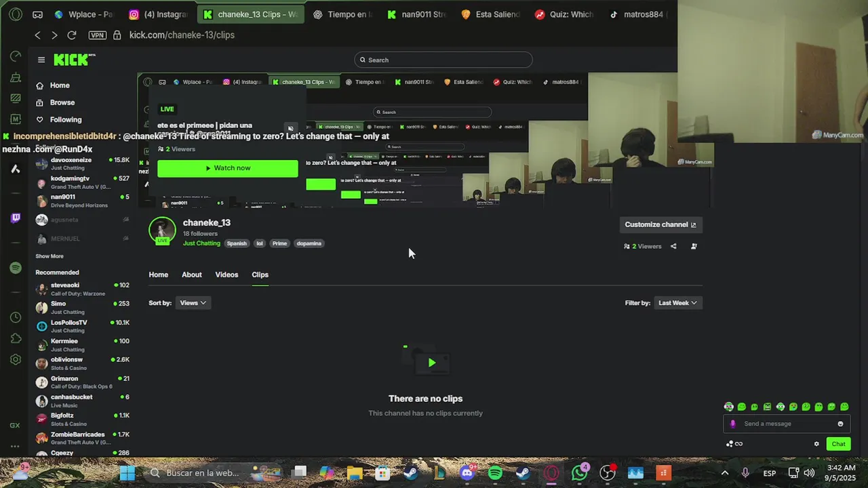Click the user icon right of share
This screenshot has width=868, height=488.
point(694,247)
